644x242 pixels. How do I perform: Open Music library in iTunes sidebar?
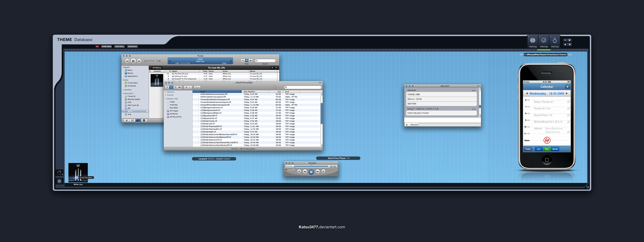coord(129,70)
